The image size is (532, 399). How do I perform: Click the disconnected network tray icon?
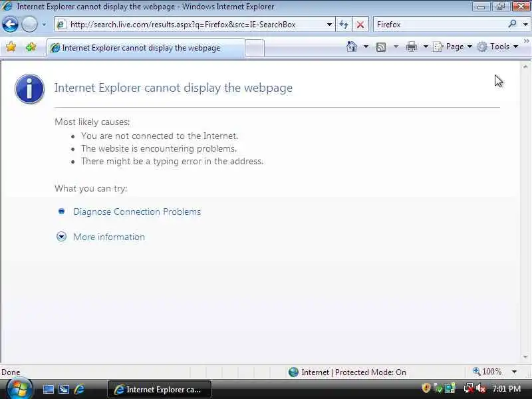tap(469, 388)
